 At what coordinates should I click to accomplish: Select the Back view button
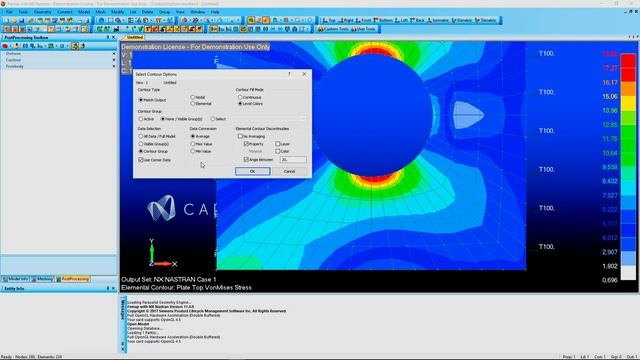(417, 20)
